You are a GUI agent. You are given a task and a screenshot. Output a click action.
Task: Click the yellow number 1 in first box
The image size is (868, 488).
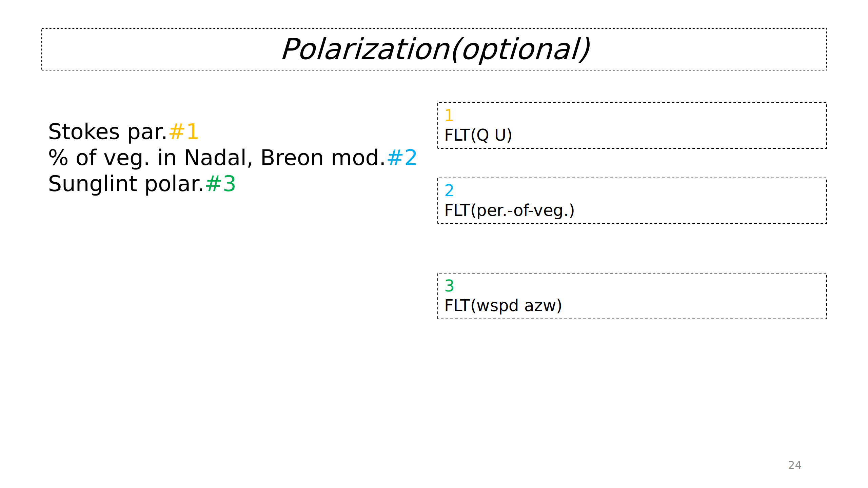(x=449, y=115)
